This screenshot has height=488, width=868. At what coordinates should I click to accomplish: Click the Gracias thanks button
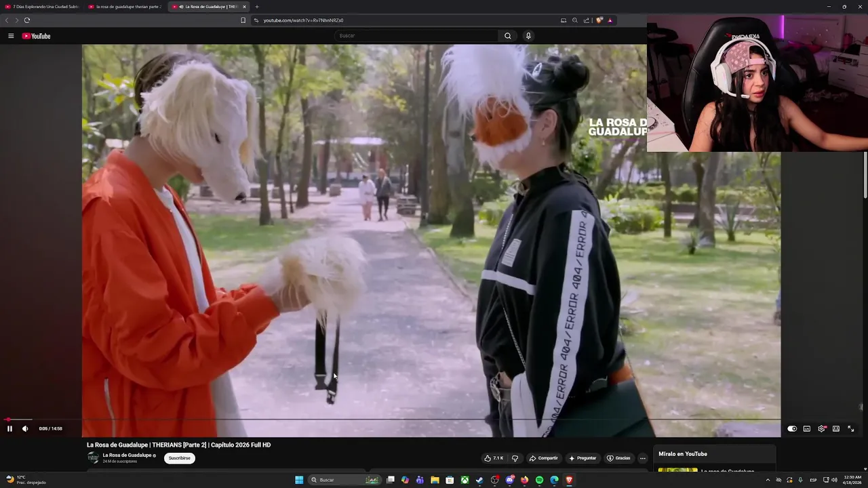(618, 458)
